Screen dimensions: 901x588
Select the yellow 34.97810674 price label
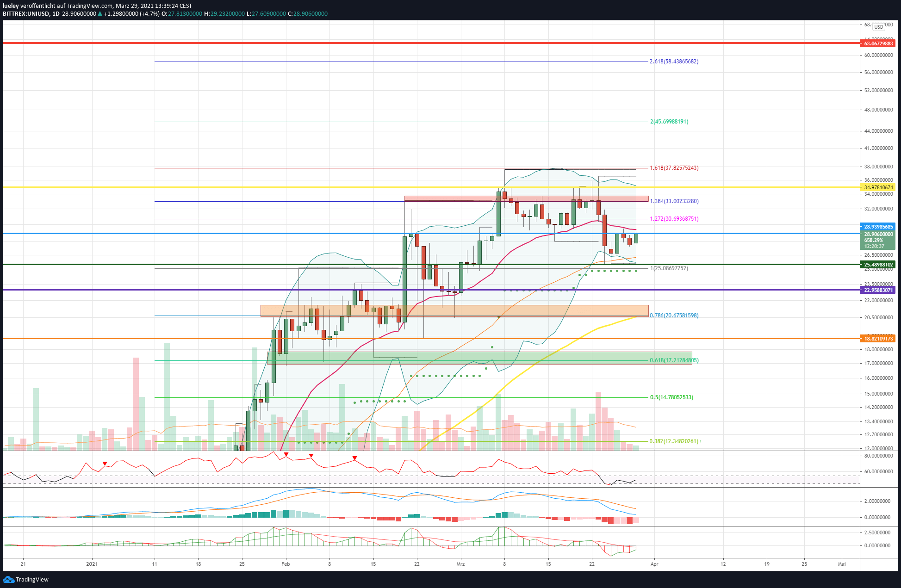[x=877, y=187]
